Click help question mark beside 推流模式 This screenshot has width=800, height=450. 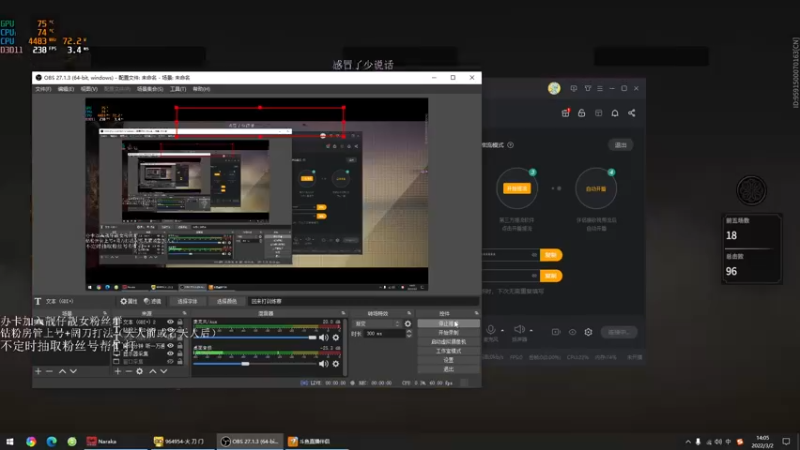[x=511, y=145]
